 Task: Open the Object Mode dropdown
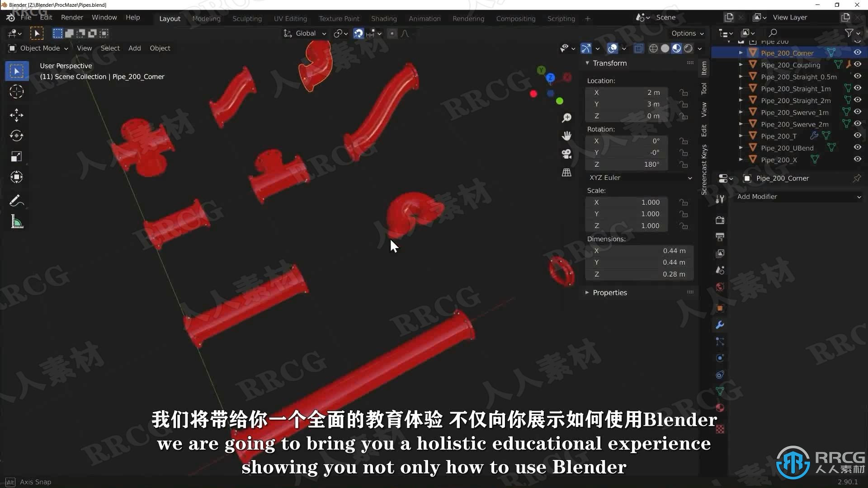[x=38, y=48]
